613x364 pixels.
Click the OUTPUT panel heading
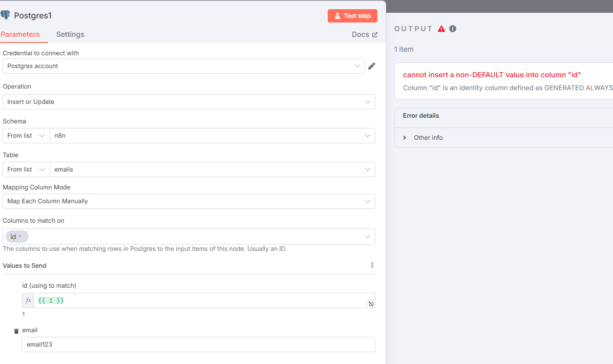click(413, 29)
